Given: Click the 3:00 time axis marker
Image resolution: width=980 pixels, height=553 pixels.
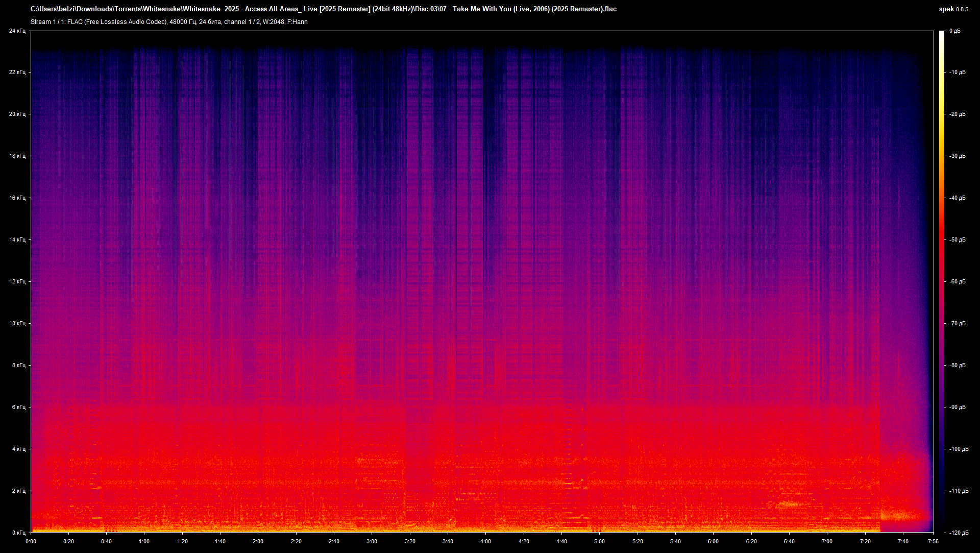Looking at the screenshot, I should (x=372, y=541).
